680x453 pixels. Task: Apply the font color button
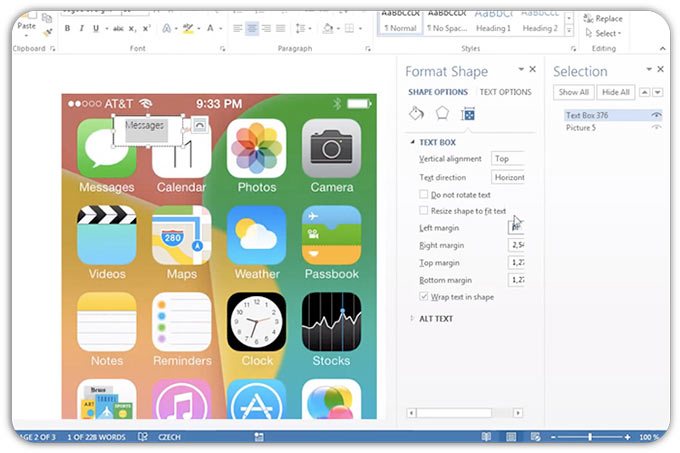pyautogui.click(x=210, y=29)
